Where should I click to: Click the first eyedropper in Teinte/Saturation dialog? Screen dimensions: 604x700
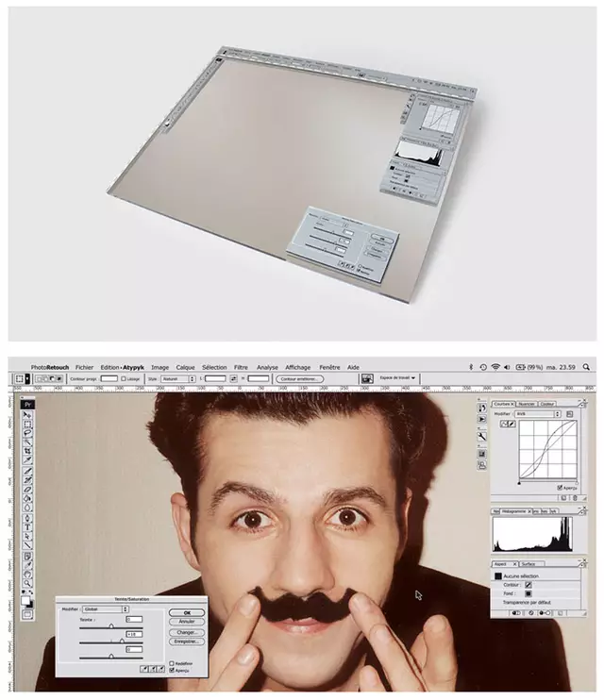143,669
